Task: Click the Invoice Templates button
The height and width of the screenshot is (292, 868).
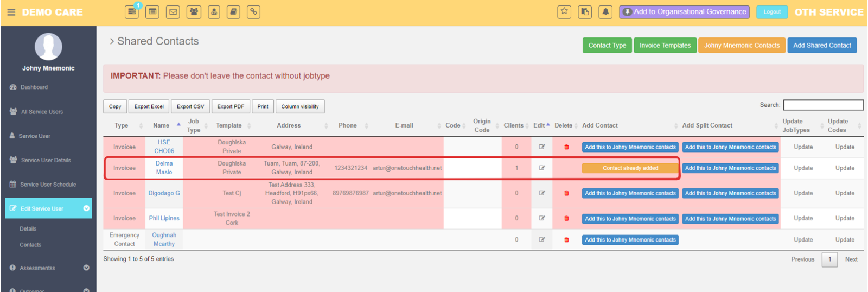Action: point(665,45)
